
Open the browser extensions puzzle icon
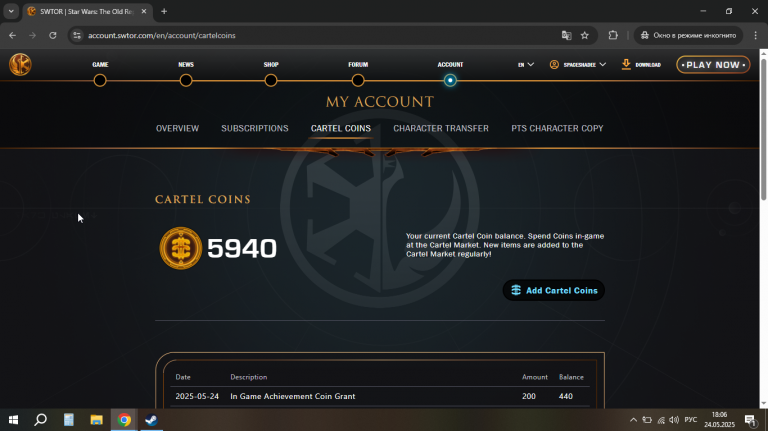(x=613, y=35)
